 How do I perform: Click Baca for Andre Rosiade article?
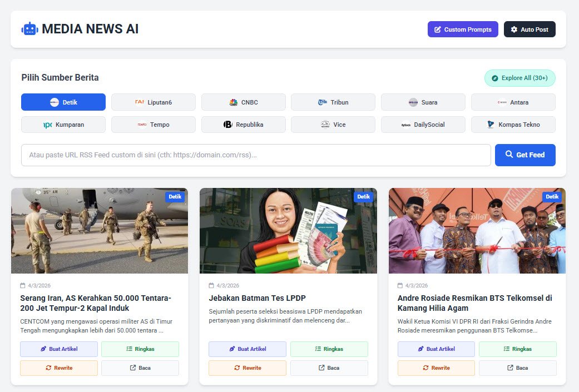tap(518, 368)
